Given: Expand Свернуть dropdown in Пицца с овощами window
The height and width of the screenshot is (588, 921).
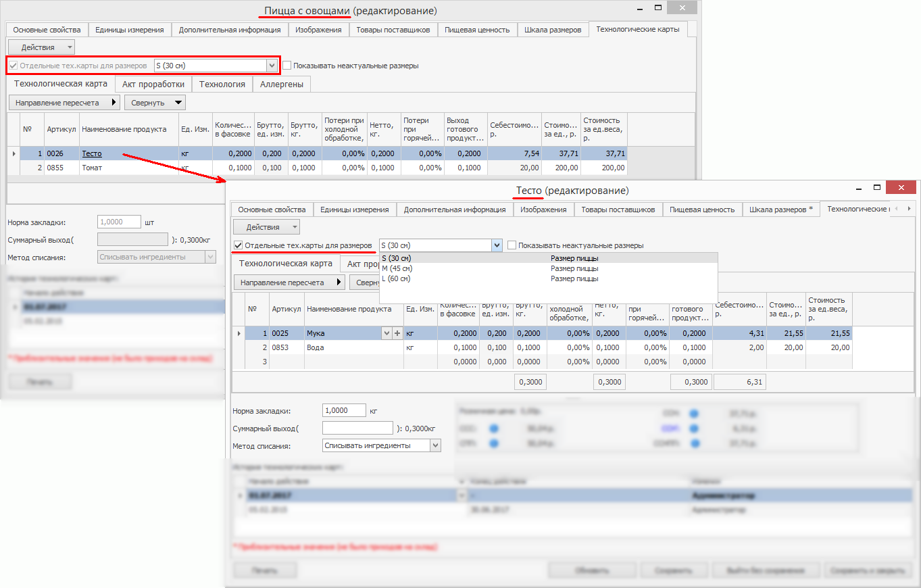Looking at the screenshot, I should pyautogui.click(x=155, y=103).
